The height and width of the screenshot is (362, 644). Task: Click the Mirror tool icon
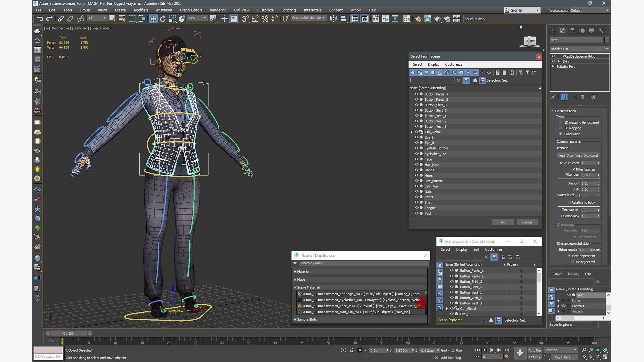coord(333,19)
